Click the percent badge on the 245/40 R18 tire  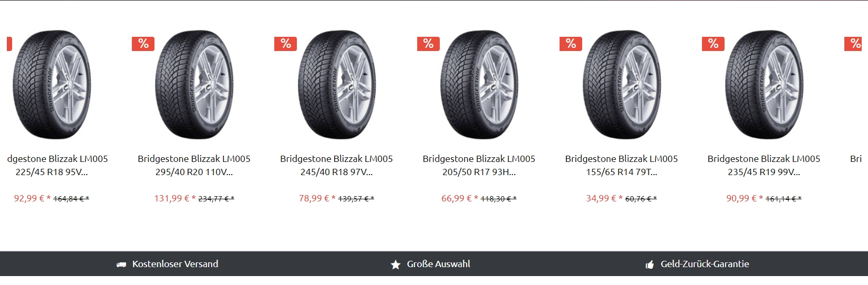pos(285,44)
